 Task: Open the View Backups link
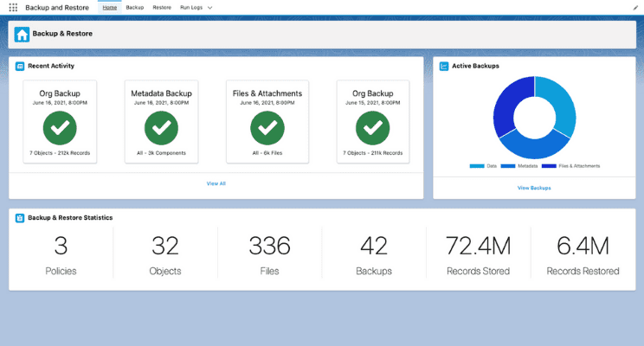click(533, 188)
